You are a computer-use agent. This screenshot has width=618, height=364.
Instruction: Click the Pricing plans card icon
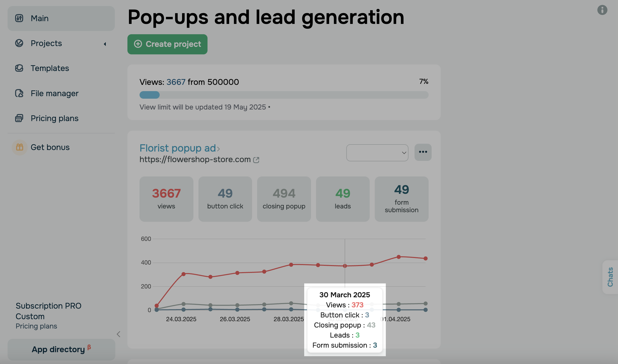pyautogui.click(x=19, y=118)
